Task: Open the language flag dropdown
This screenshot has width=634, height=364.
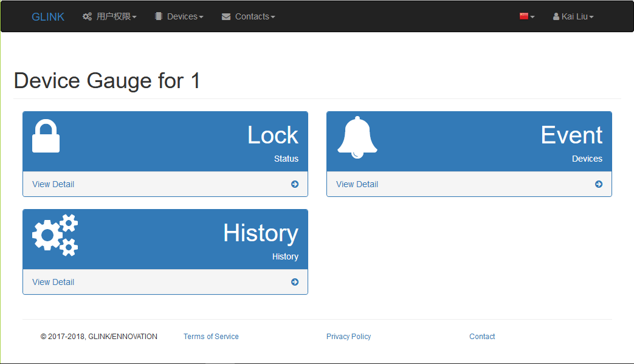Action: point(527,16)
